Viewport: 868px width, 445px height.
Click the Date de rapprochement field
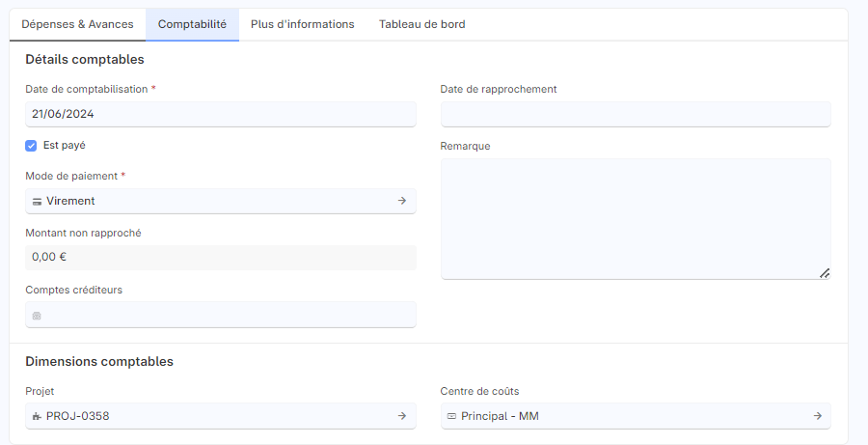pos(636,114)
